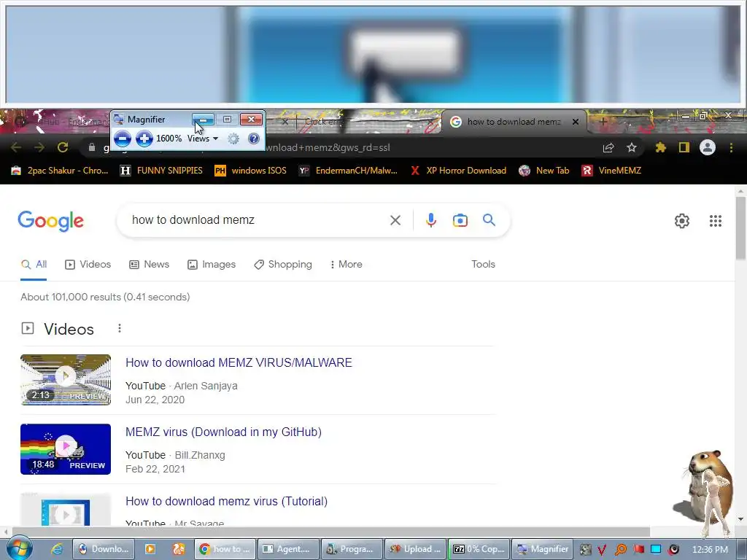Zoom in with Magnifier plus button

pyautogui.click(x=144, y=139)
